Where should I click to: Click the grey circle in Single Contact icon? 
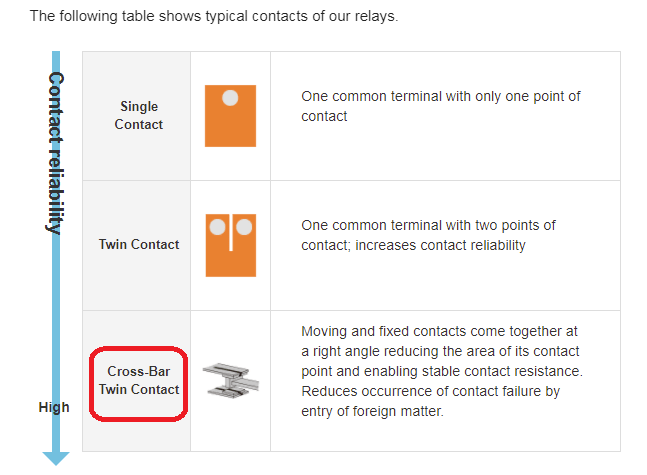tap(230, 98)
